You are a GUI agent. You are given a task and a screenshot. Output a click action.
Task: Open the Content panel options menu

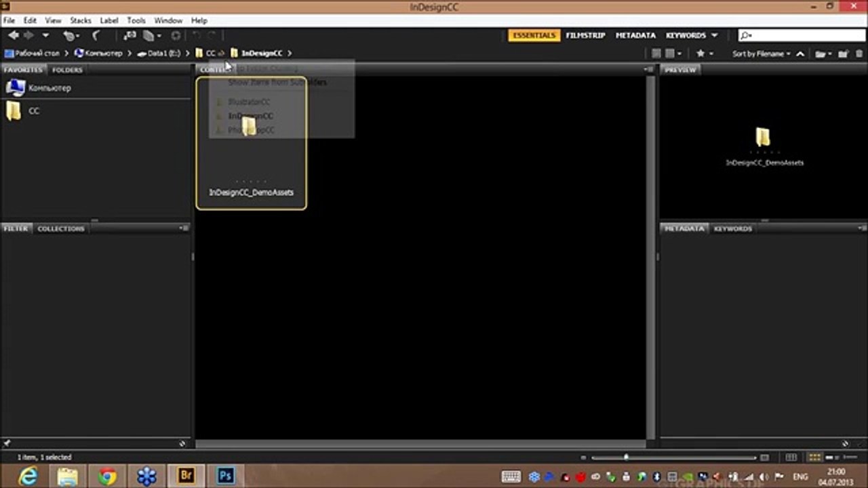coord(649,70)
